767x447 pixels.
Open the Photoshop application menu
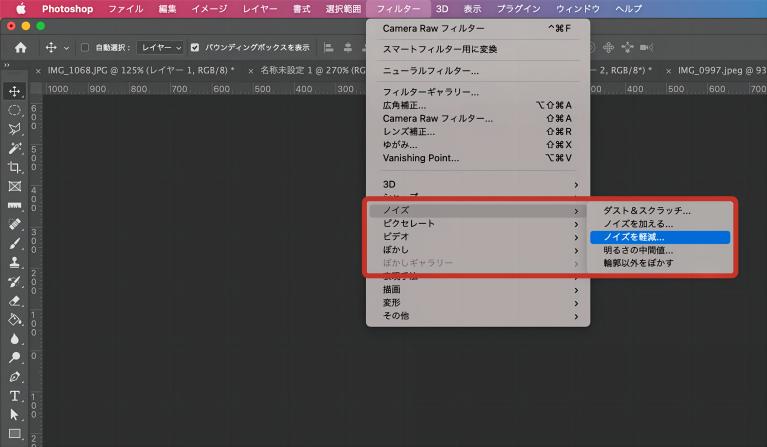(68, 9)
